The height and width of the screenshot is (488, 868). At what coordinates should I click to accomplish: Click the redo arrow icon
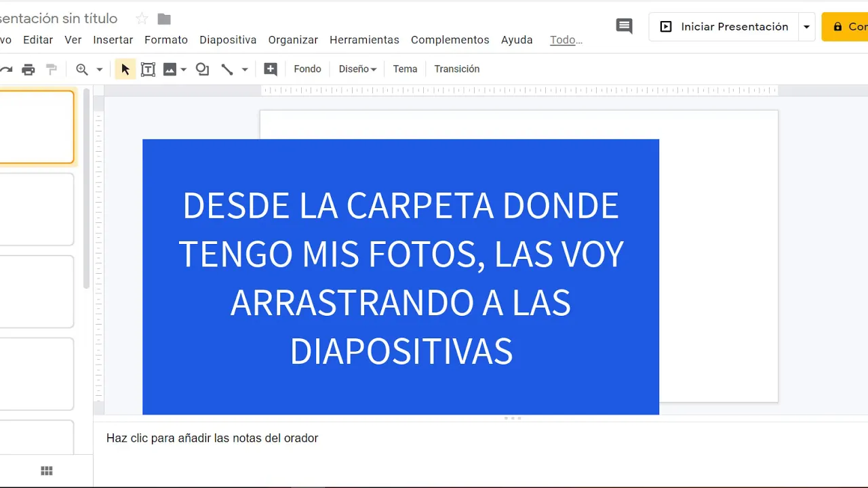click(x=6, y=69)
